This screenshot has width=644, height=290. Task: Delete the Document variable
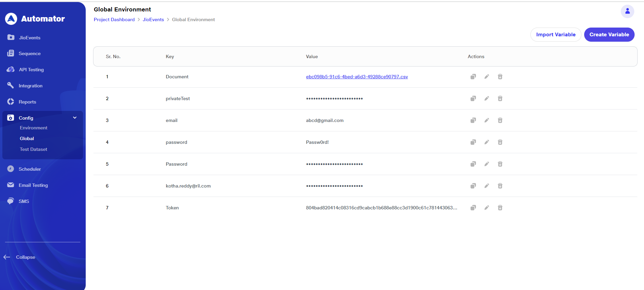(x=500, y=77)
